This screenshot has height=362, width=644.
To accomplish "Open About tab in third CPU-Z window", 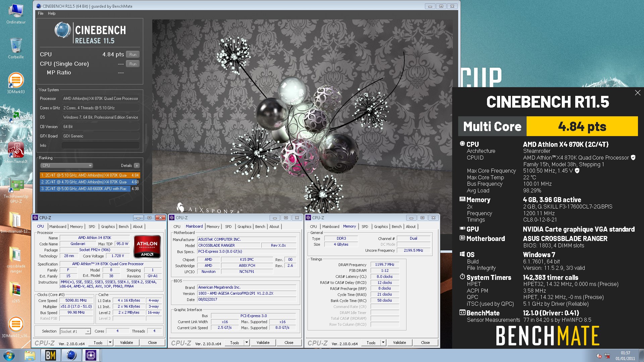I will (411, 227).
